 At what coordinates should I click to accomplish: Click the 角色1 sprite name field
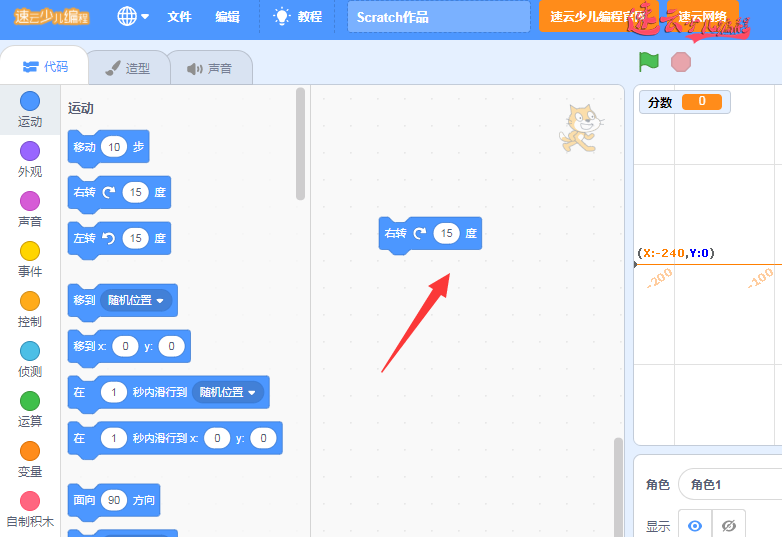pos(729,485)
